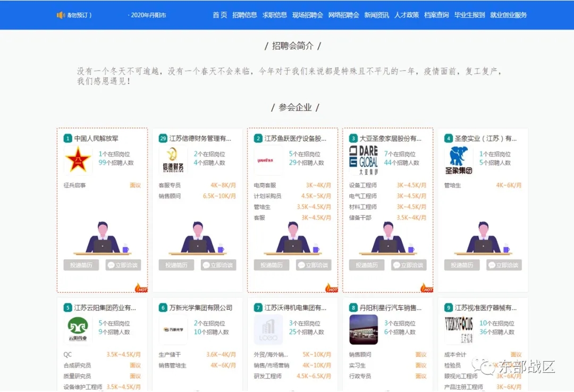Click the VIZIONFOCUS company logo
574x392 pixels.
click(459, 329)
